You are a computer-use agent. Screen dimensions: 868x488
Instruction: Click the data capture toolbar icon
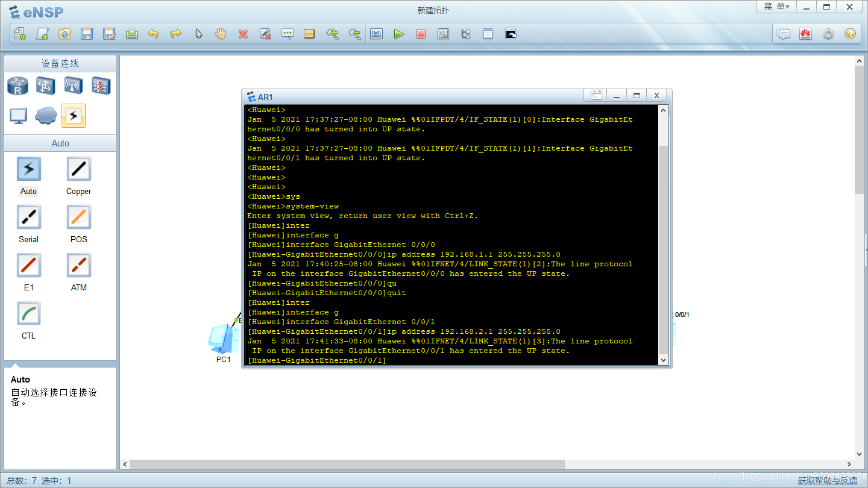coord(443,34)
